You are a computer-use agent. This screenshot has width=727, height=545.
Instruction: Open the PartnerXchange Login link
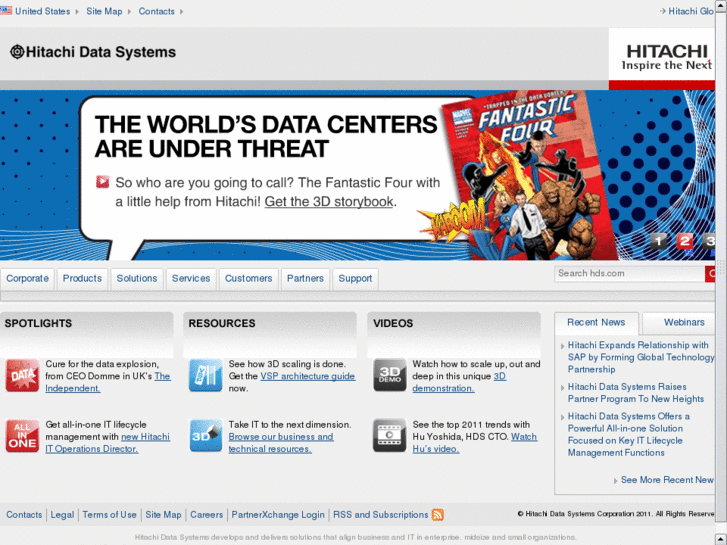point(278,515)
